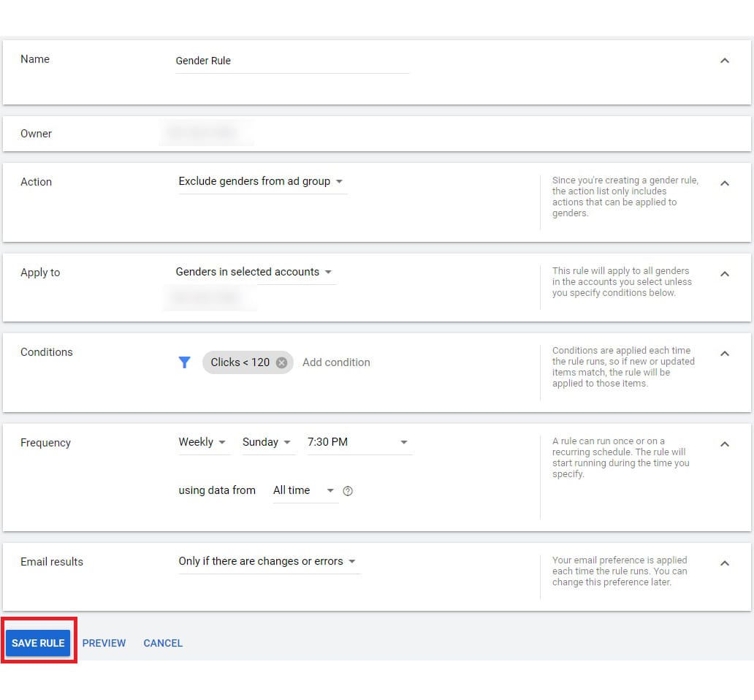
Task: Open the Only if there are changes dropdown
Action: pyautogui.click(x=267, y=561)
